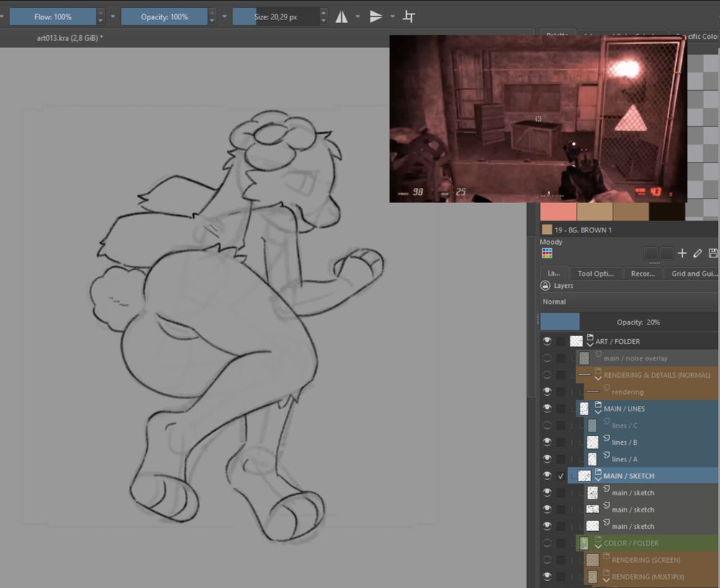This screenshot has height=588, width=720.
Task: Switch to the Tool Options tab
Action: point(595,273)
